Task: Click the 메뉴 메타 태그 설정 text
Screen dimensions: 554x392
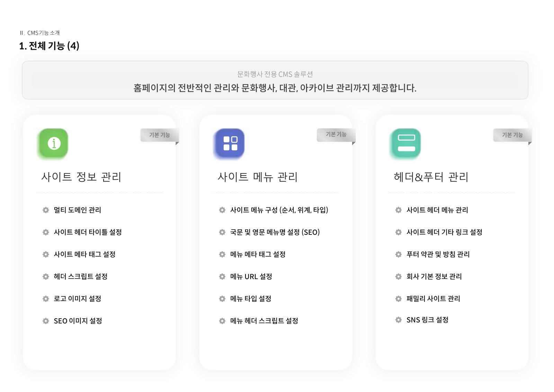Action: (258, 254)
